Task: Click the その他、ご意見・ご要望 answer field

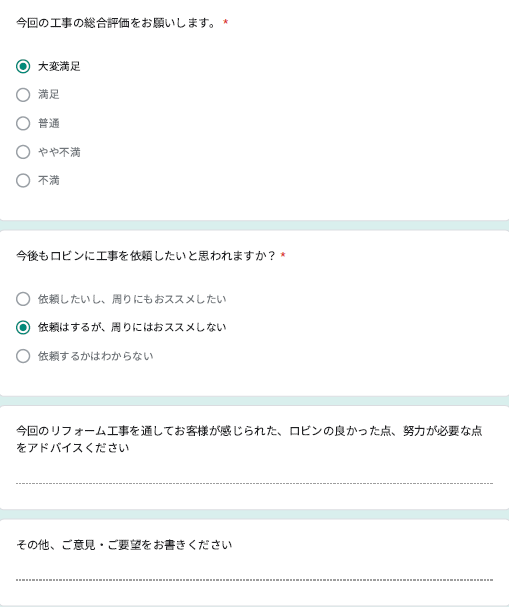Action: pos(254,574)
